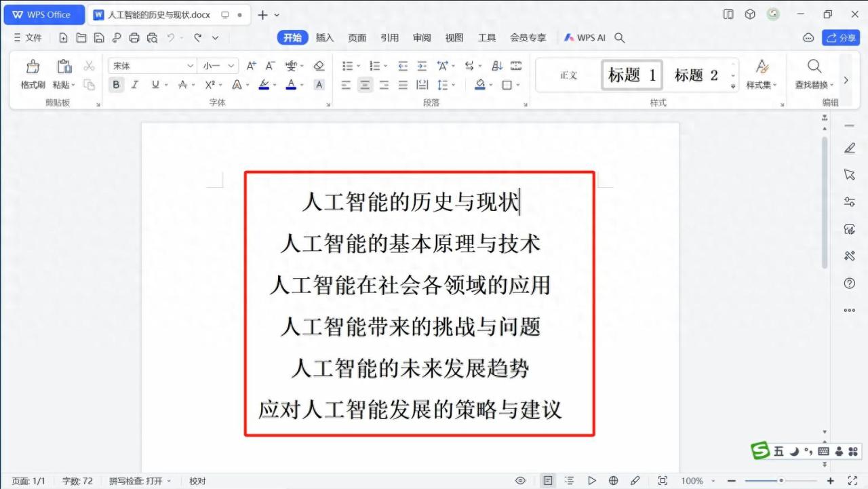
Task: Switch to page layout view in status bar
Action: tap(548, 481)
